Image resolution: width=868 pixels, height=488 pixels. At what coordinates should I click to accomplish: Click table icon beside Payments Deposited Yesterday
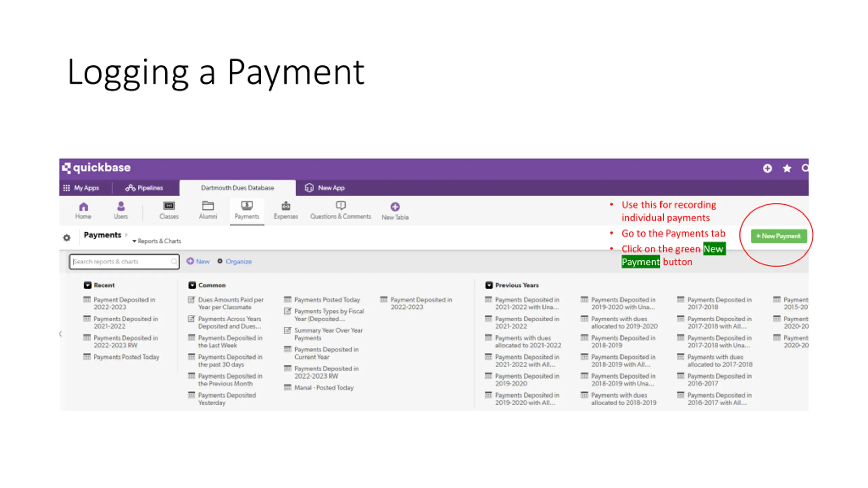click(x=192, y=395)
